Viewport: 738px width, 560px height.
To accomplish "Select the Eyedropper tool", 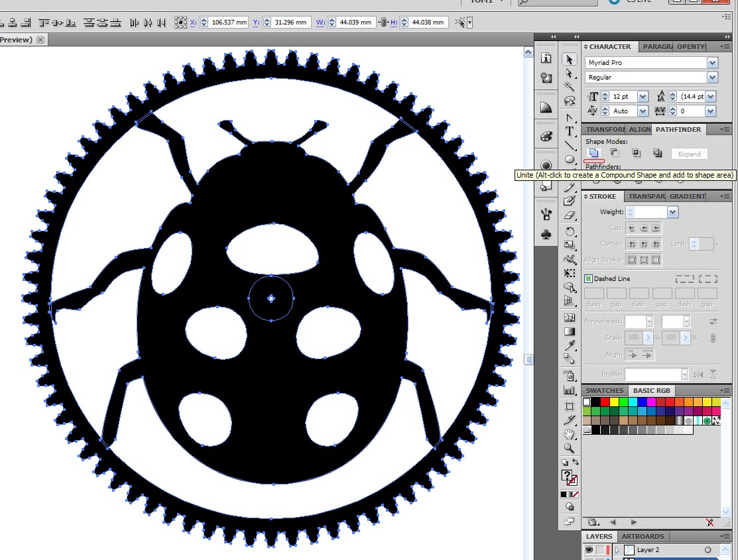I will point(570,345).
